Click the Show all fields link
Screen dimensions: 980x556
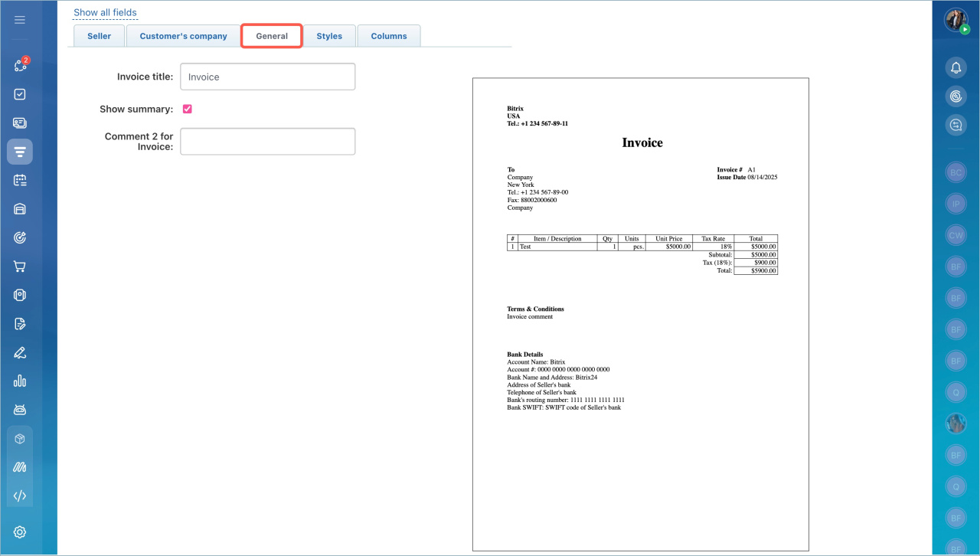(105, 13)
